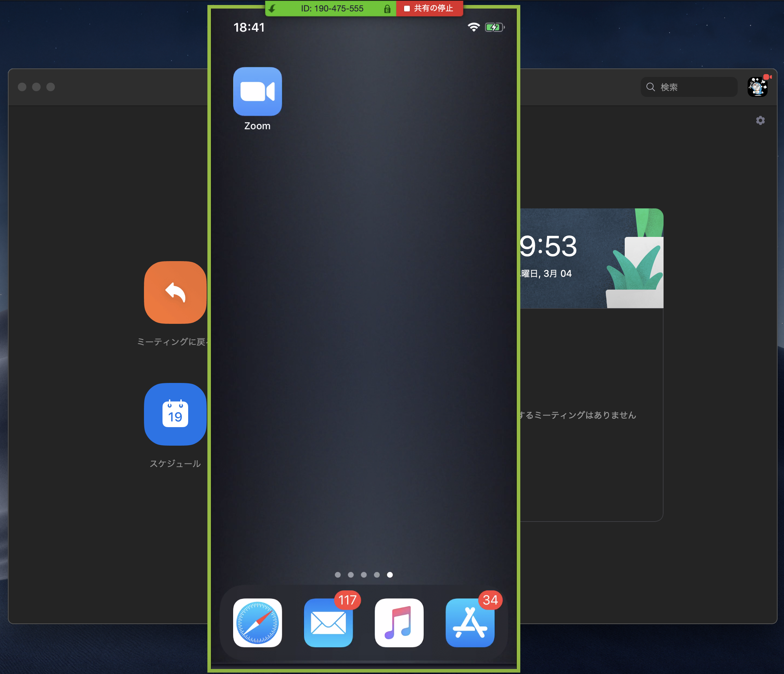Click the meeting ID 190-475-555 label
Screen dimensions: 784x674
pos(332,8)
